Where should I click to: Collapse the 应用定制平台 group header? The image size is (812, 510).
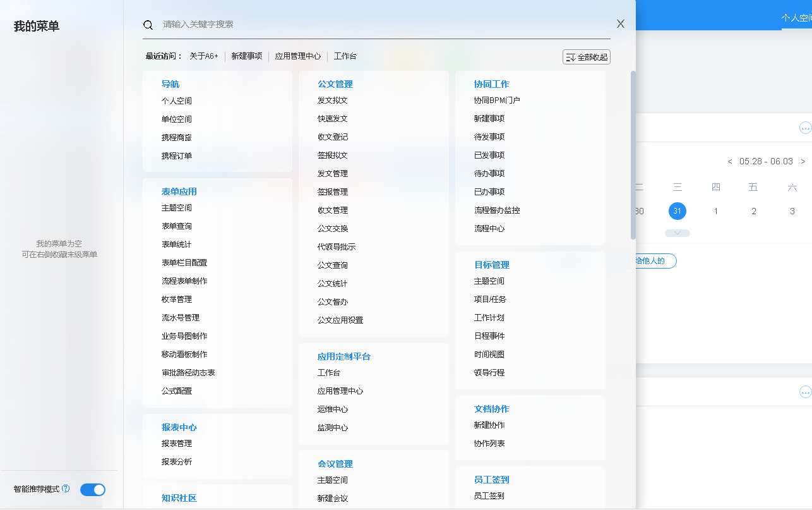[x=344, y=356]
